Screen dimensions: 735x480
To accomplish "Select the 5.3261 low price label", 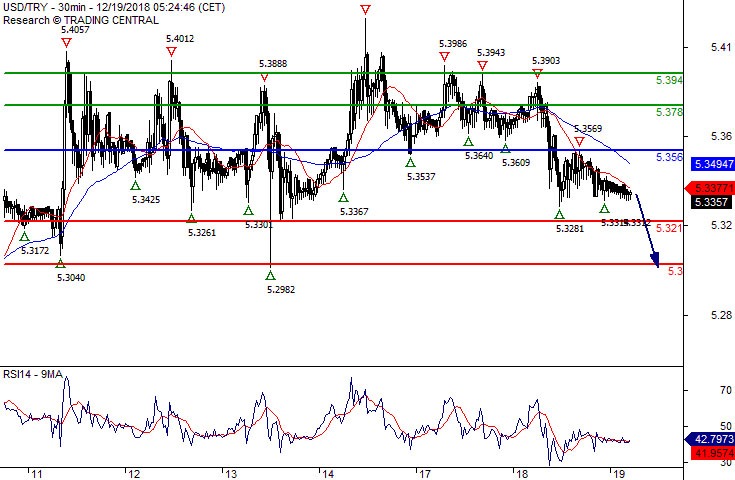I will 202,232.
